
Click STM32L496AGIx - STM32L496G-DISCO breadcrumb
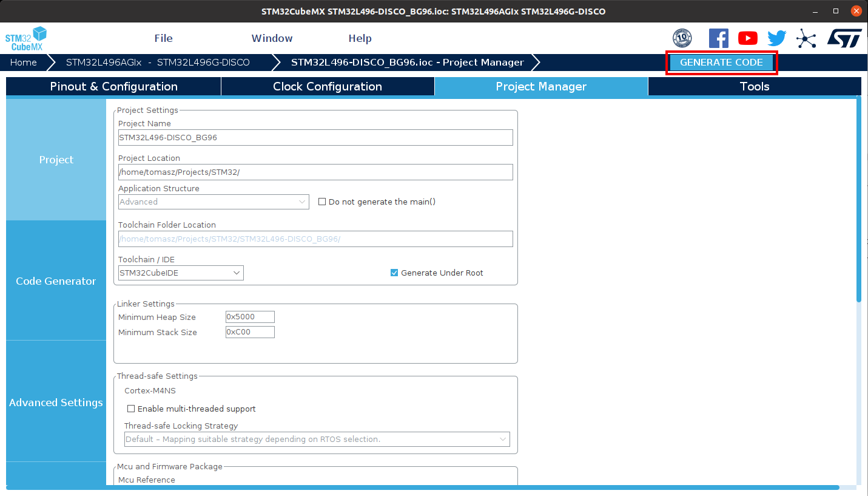click(x=158, y=63)
